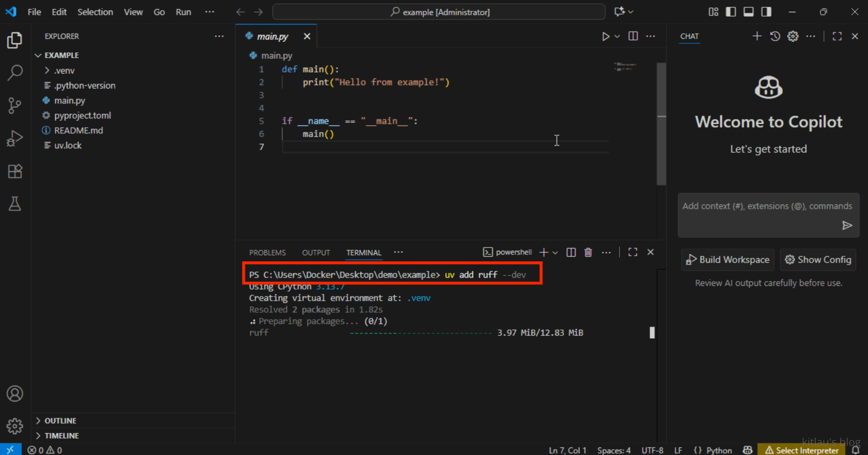868x455 pixels.
Task: Open the Extensions view
Action: pos(15,171)
